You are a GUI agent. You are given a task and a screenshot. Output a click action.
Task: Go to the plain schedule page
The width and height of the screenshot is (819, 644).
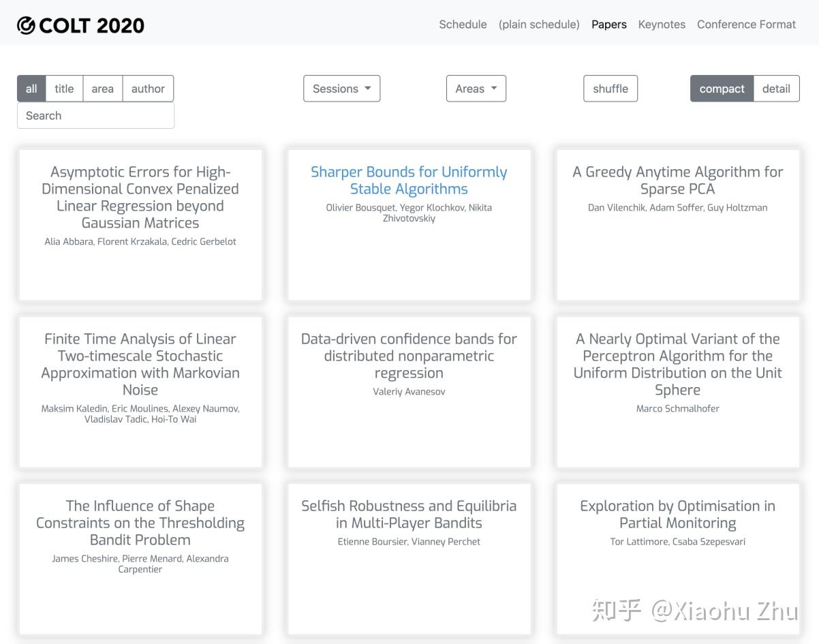pyautogui.click(x=539, y=25)
